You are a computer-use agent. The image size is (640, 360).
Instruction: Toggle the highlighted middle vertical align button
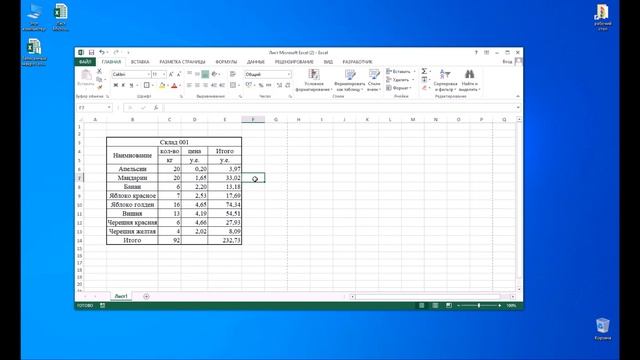tap(205, 74)
